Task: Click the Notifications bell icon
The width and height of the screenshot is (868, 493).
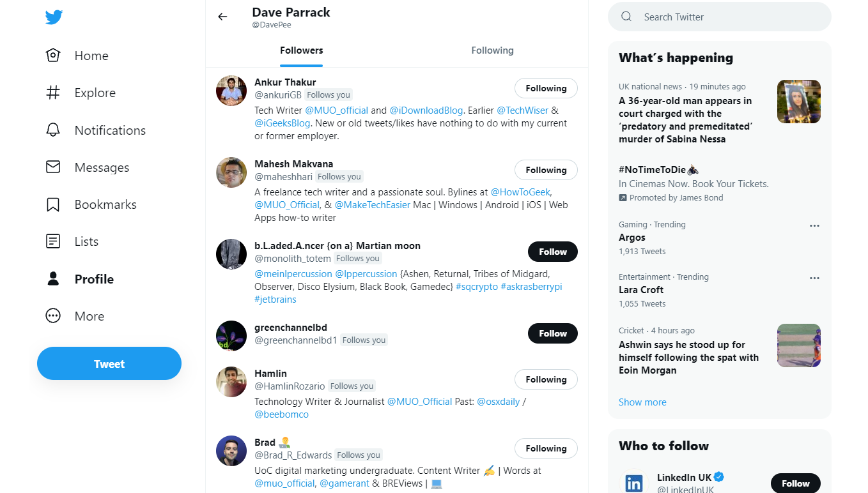Action: 53,130
